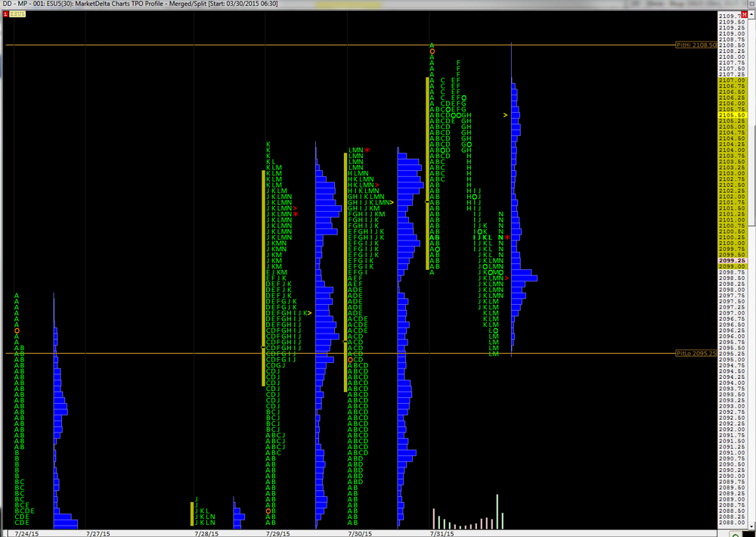Click the 2088.00 price on scale
Image resolution: width=756 pixels, height=537 pixels.
pos(732,523)
